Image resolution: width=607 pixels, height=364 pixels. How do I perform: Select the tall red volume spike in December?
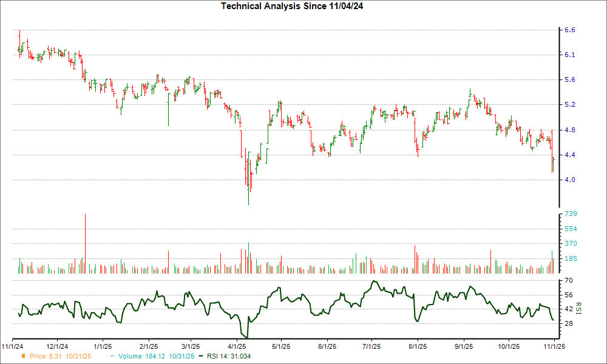[85, 241]
